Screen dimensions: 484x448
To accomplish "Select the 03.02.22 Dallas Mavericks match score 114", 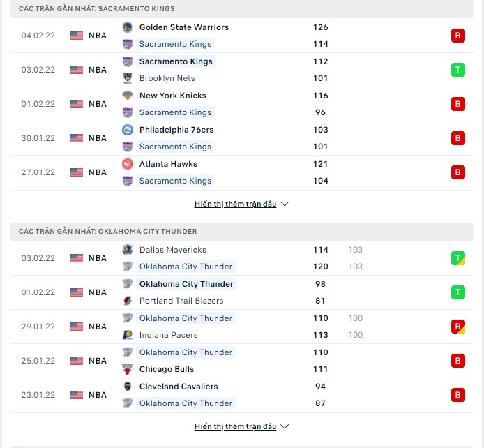I will pyautogui.click(x=321, y=250).
